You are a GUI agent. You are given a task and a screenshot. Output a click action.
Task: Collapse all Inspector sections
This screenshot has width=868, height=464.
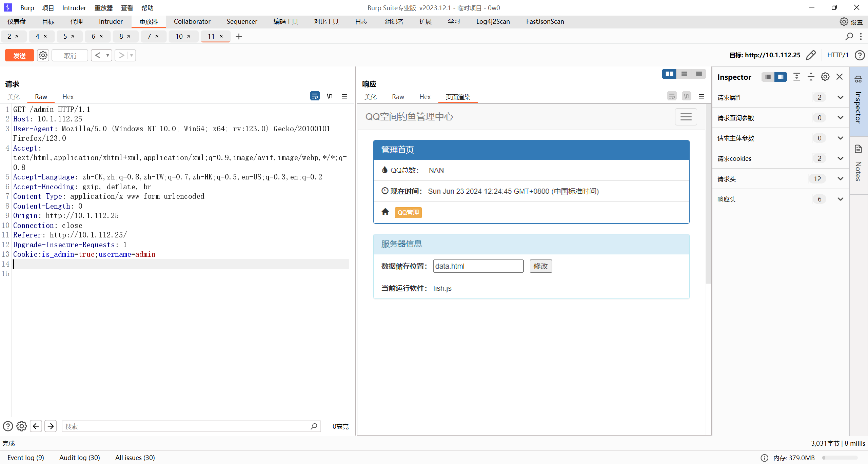[811, 77]
